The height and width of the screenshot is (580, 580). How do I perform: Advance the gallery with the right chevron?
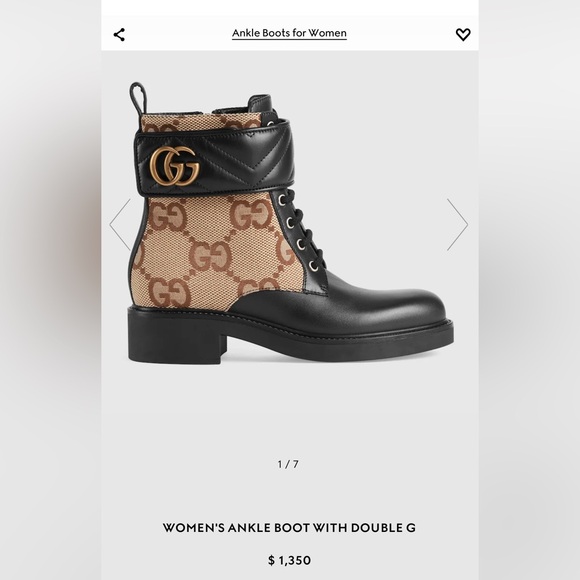tap(457, 225)
